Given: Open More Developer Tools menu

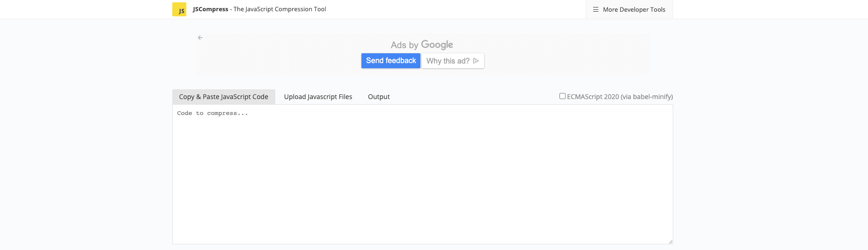Looking at the screenshot, I should point(629,9).
